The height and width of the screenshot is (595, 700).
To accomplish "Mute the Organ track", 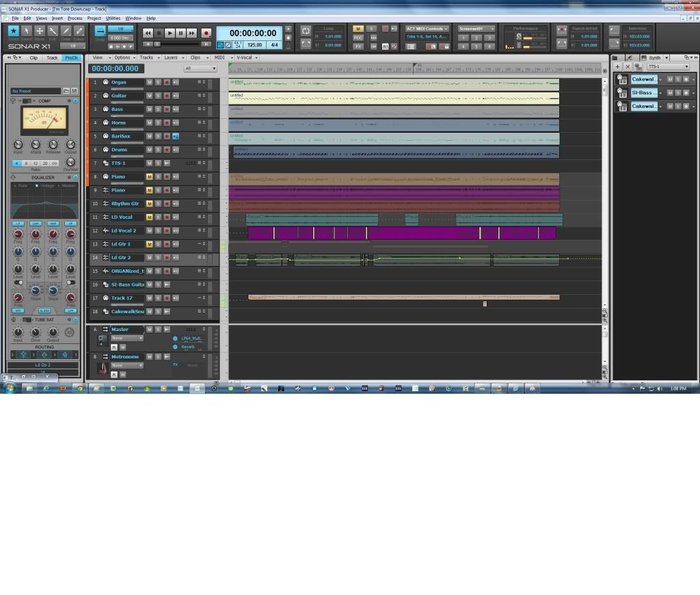I will pyautogui.click(x=149, y=82).
